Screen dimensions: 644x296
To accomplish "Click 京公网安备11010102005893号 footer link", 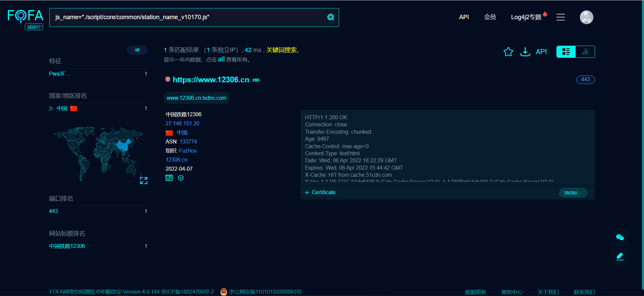I will click(x=265, y=292).
